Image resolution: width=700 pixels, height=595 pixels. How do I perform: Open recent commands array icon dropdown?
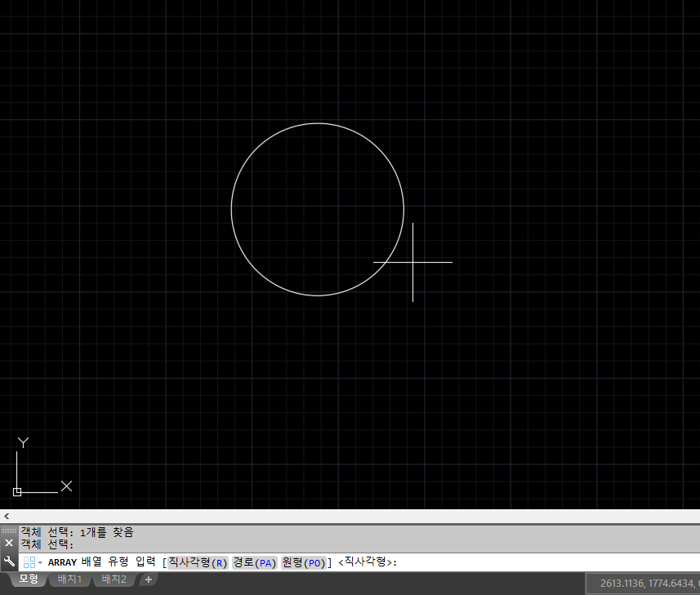33,562
